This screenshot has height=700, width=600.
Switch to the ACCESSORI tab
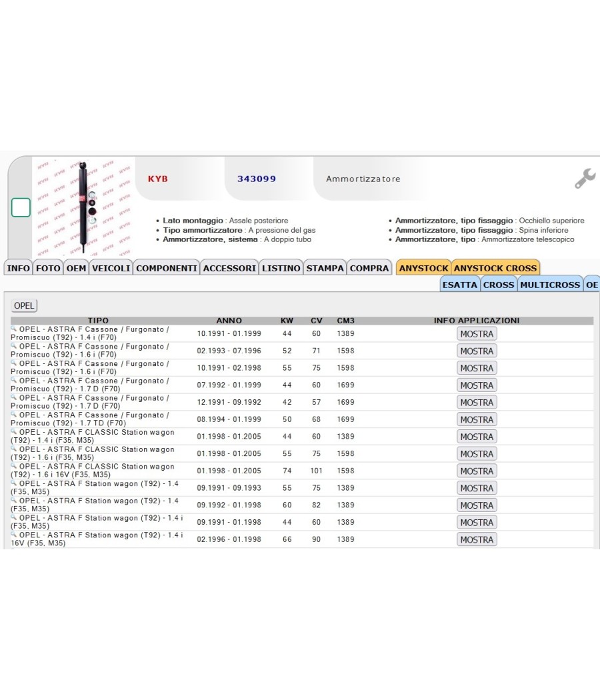point(229,268)
